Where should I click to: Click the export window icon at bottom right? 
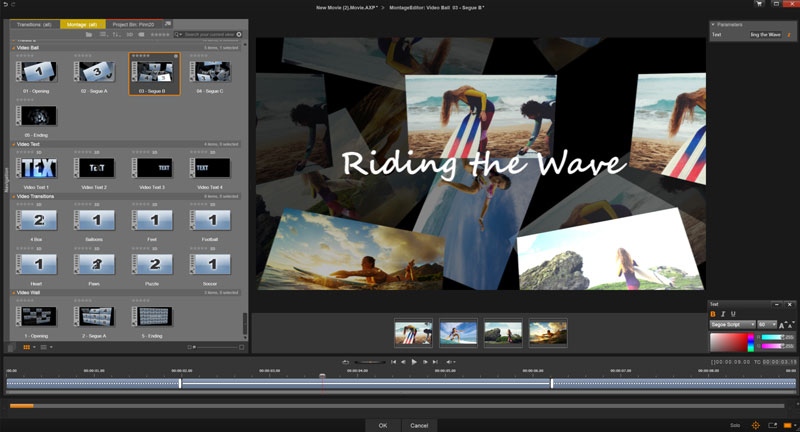(x=772, y=425)
